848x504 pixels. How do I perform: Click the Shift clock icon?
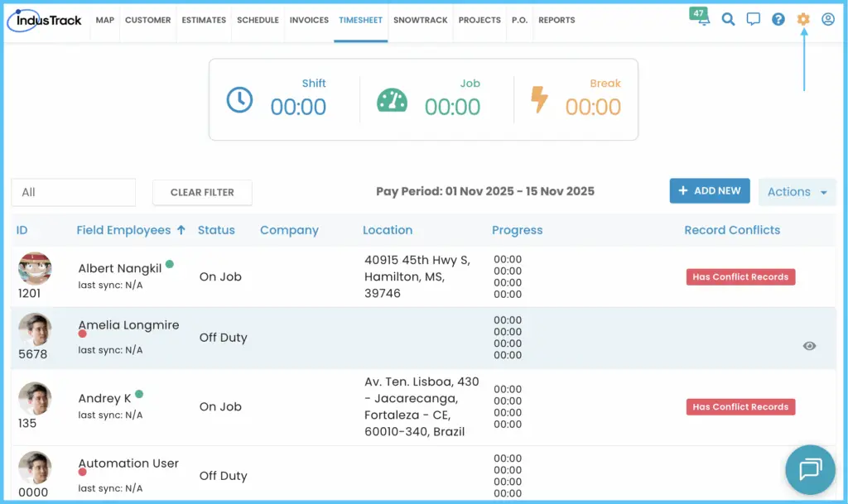(239, 100)
